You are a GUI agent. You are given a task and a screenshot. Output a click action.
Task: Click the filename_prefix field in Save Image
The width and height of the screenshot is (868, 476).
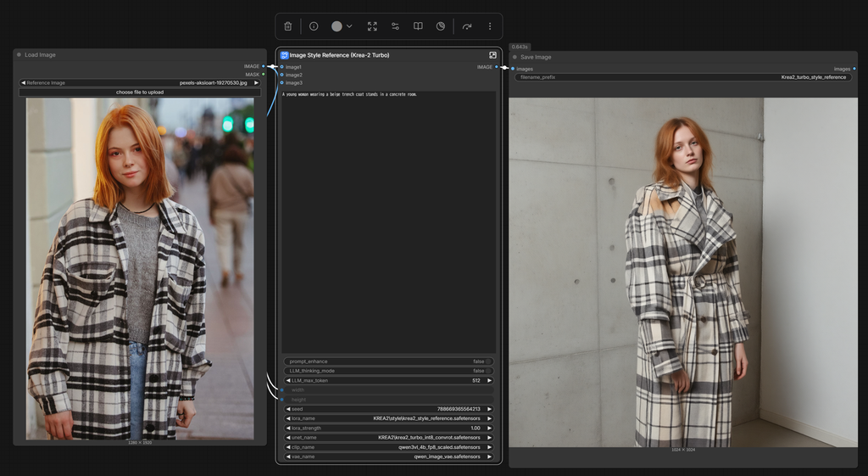(x=683, y=77)
